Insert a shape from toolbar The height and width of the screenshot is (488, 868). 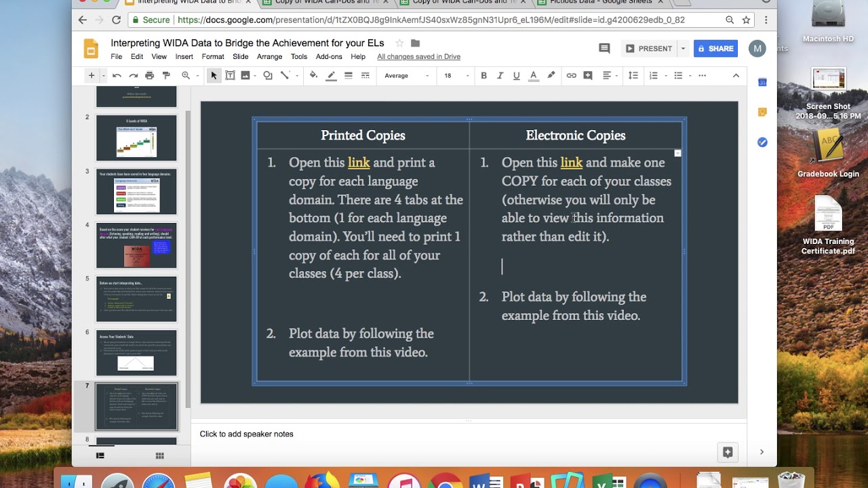pos(268,75)
